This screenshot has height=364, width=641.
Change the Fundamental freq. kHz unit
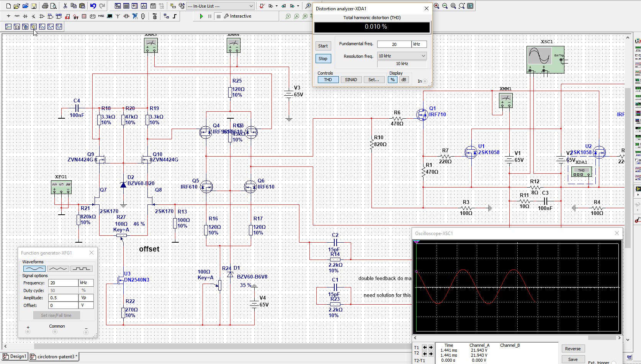[x=419, y=44]
